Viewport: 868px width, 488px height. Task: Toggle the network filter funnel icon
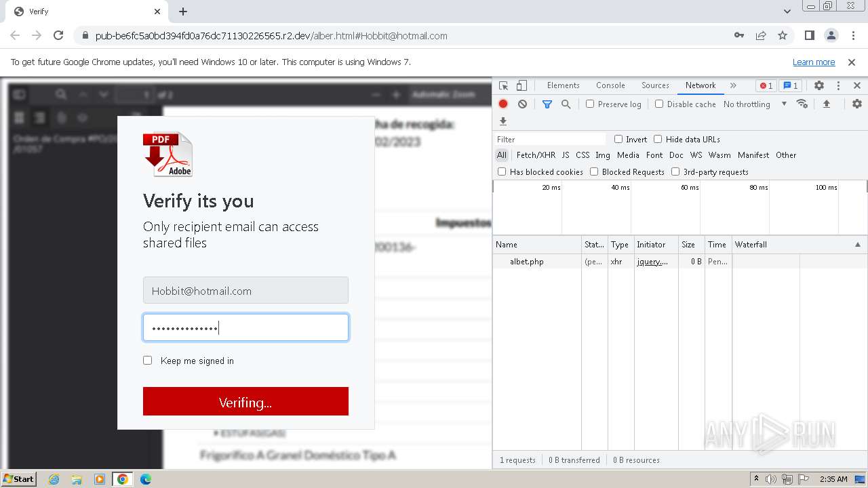(547, 104)
